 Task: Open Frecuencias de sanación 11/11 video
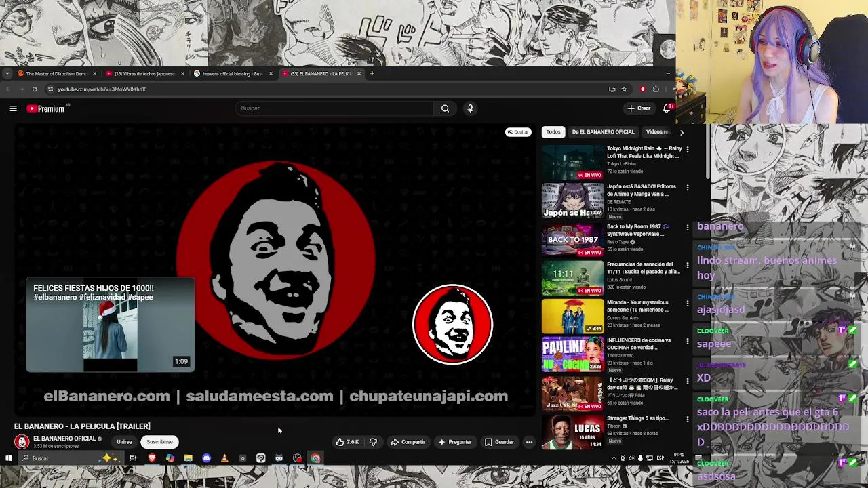(x=572, y=278)
